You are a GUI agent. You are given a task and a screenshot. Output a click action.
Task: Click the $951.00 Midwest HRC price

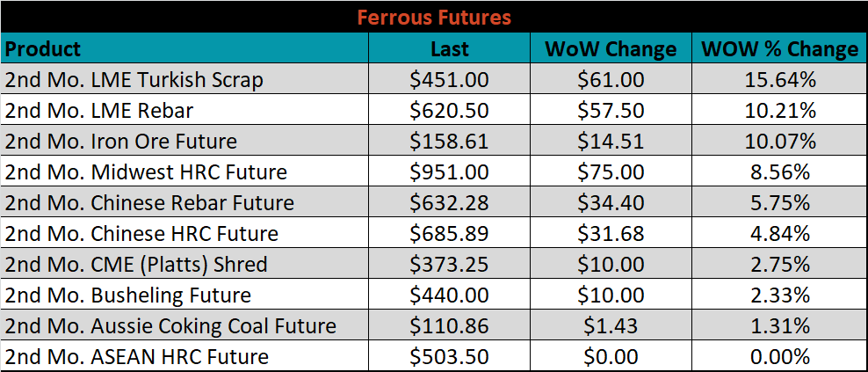point(450,171)
